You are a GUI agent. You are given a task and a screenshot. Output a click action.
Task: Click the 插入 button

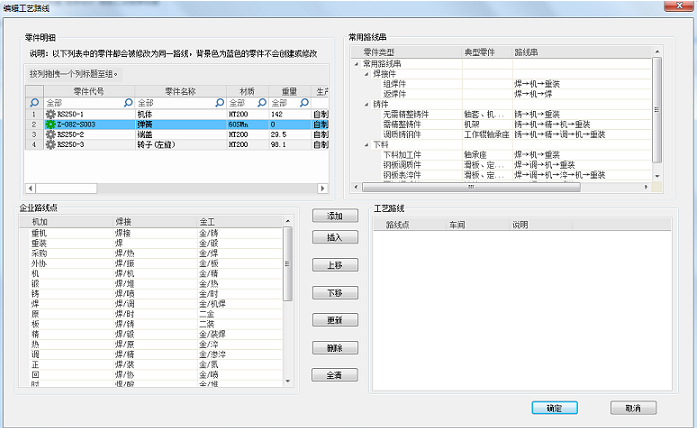pyautogui.click(x=335, y=237)
